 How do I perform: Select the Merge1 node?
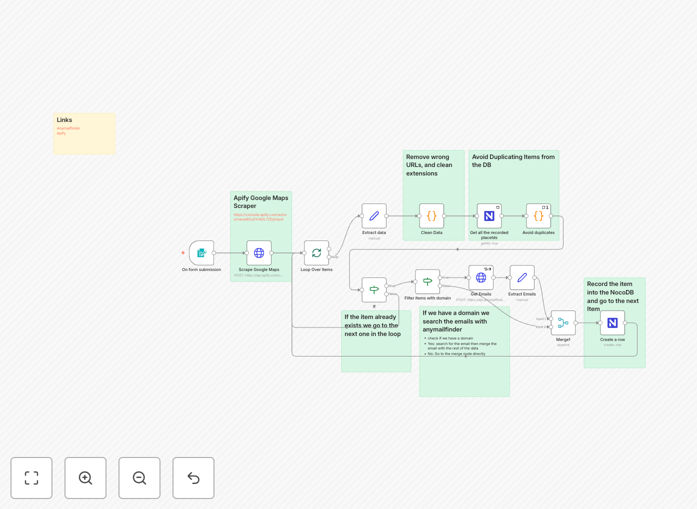[x=563, y=323]
